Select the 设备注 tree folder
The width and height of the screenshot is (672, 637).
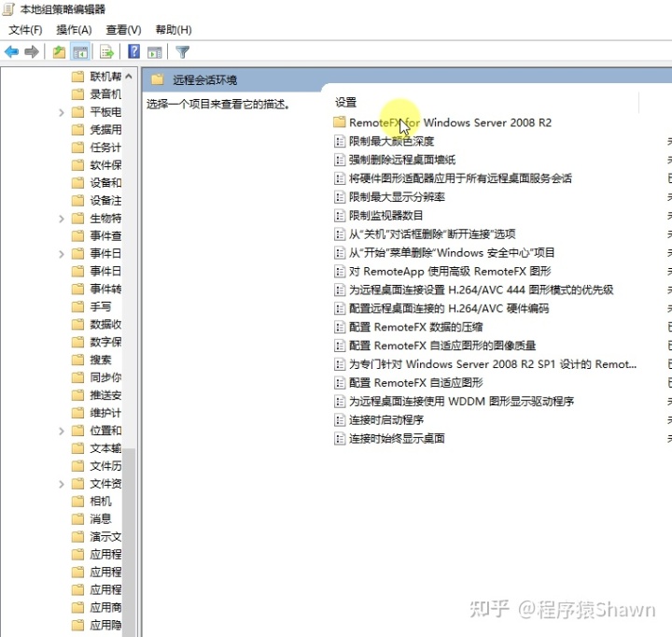pyautogui.click(x=96, y=201)
